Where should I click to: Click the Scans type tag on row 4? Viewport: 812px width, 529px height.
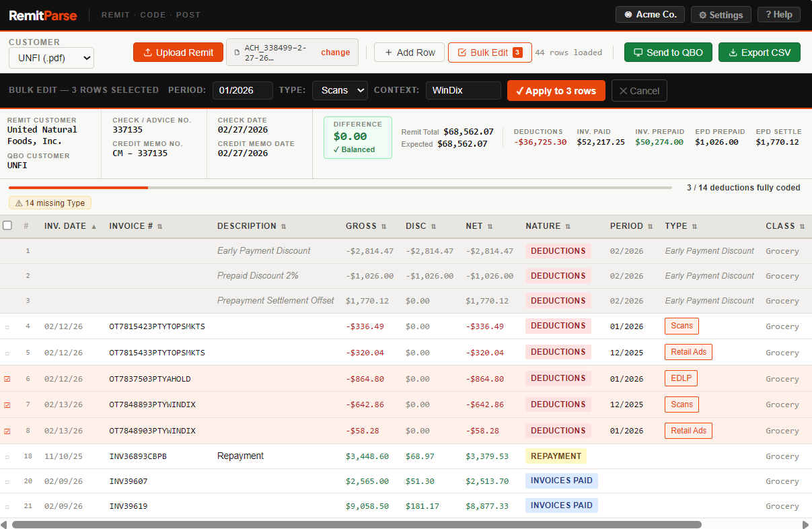[681, 326]
